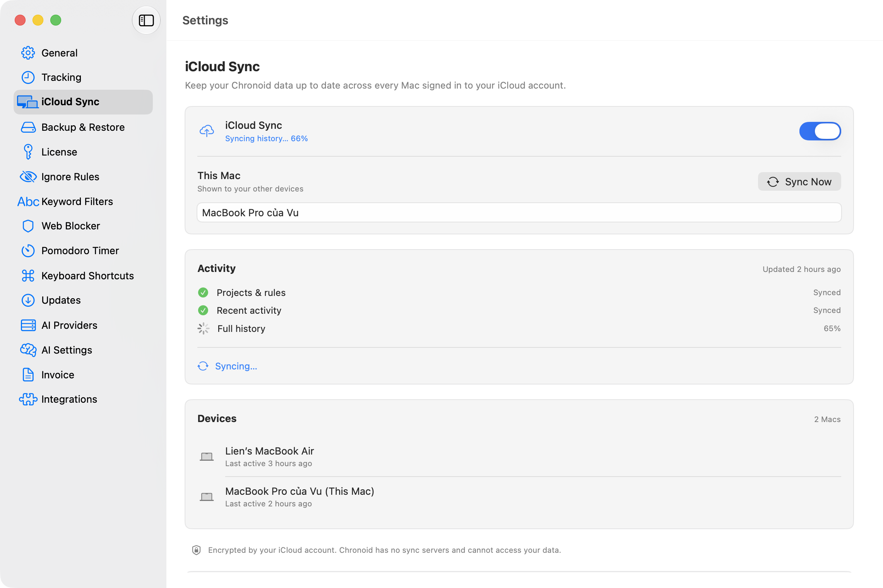Click the iCloud Sync devices icon in sidebar
883x588 pixels.
tap(27, 102)
